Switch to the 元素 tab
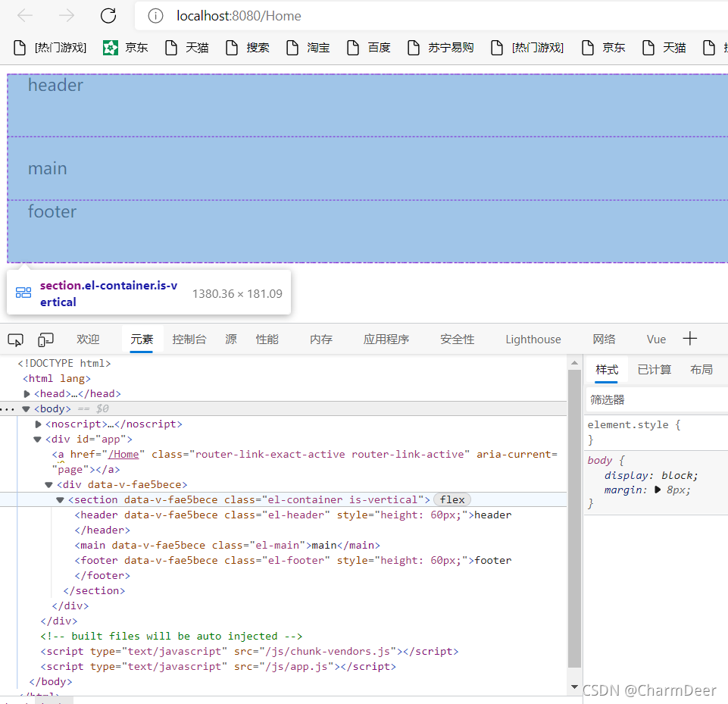Screen dimensions: 728x704 [142, 339]
